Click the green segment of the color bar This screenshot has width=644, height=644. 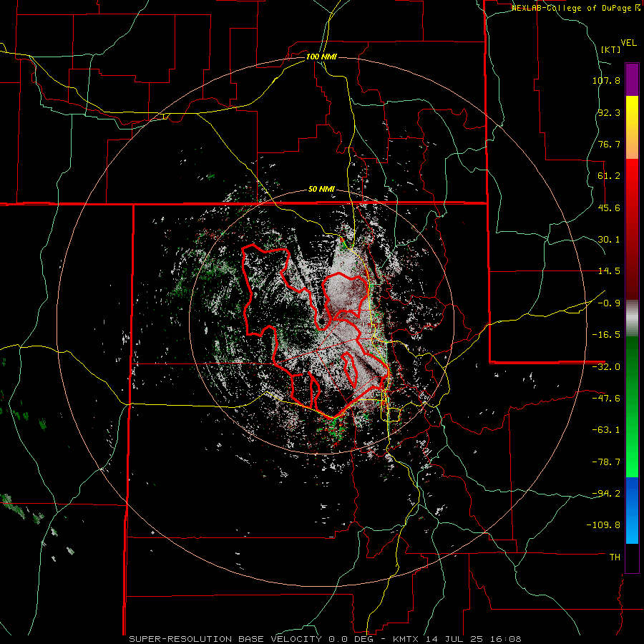point(632,406)
